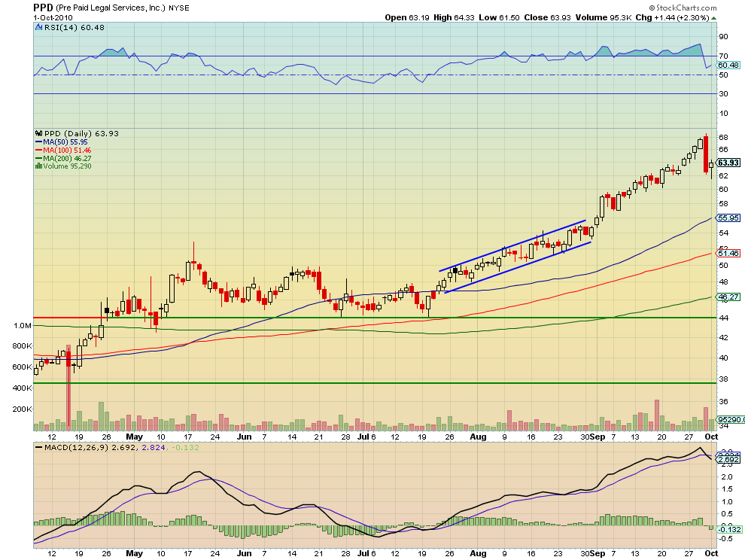Click Oct on the MACD panel date axis

coord(711,553)
